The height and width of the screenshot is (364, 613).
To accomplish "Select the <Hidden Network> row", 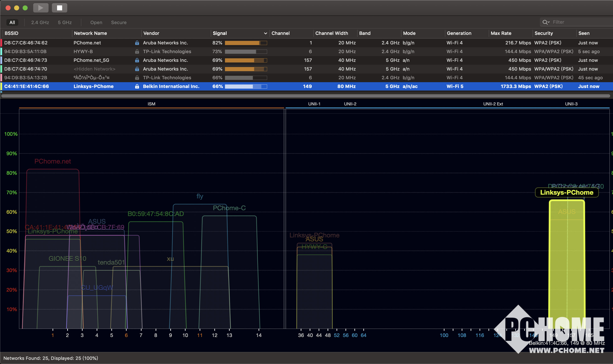I will click(306, 69).
